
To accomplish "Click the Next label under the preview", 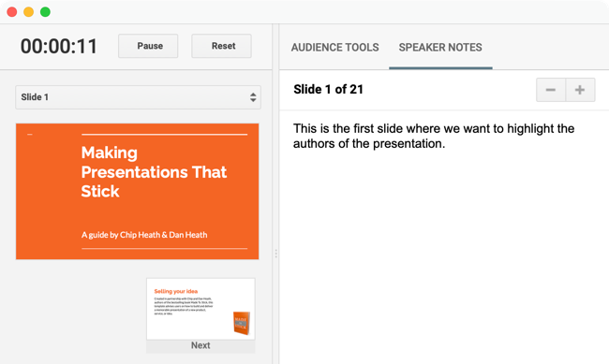I will pyautogui.click(x=201, y=345).
